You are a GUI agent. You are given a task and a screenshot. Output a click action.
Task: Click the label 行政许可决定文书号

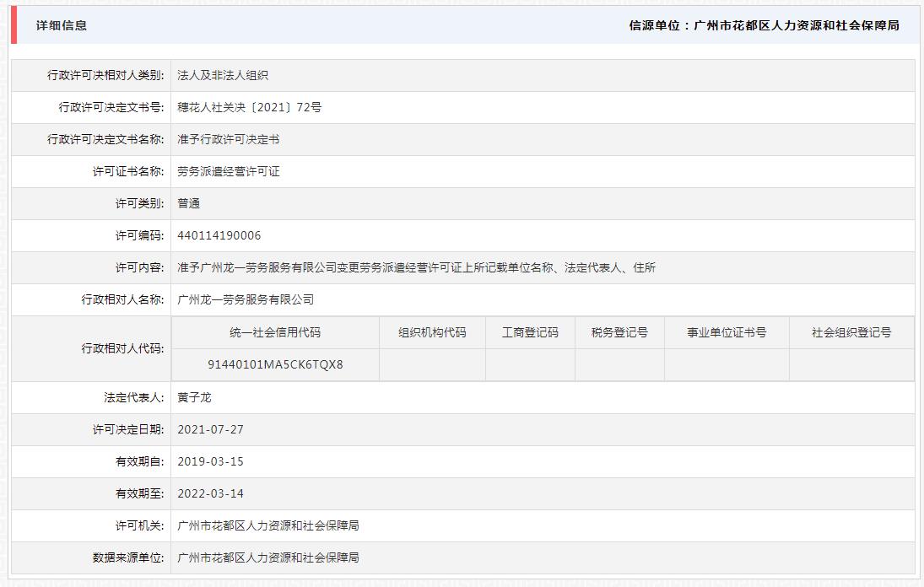click(111, 107)
